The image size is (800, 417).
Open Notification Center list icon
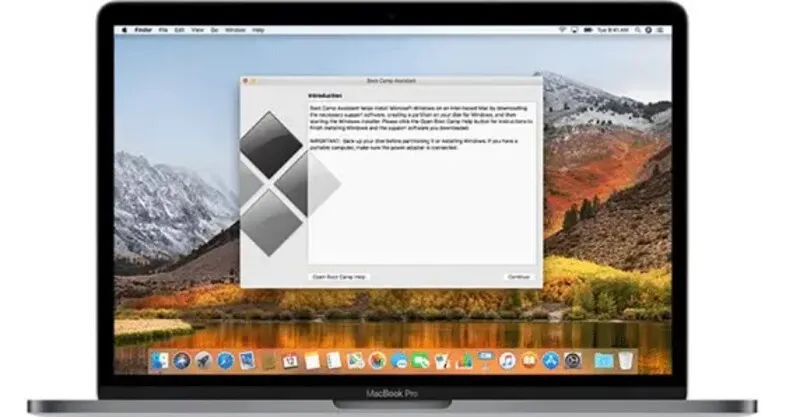(661, 30)
